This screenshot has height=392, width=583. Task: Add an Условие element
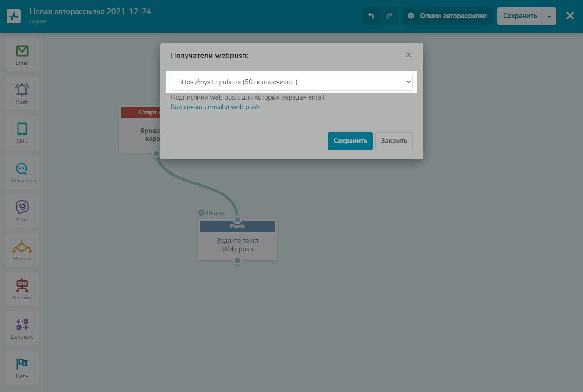coord(22,289)
